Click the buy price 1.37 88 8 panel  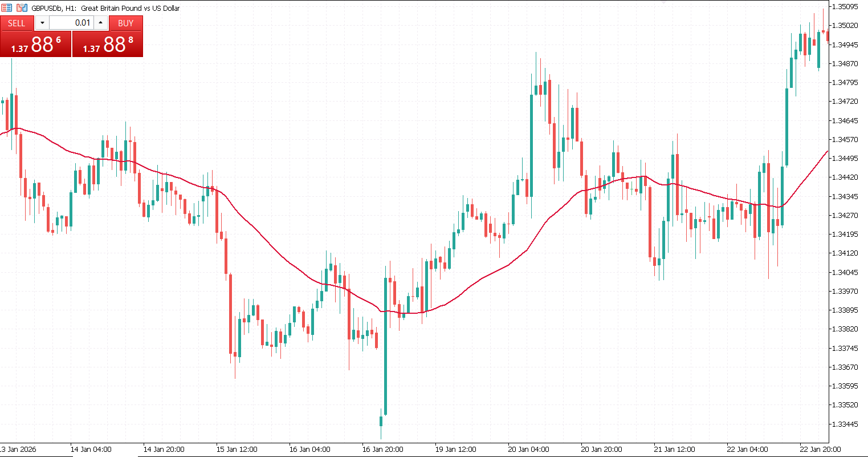pos(108,44)
